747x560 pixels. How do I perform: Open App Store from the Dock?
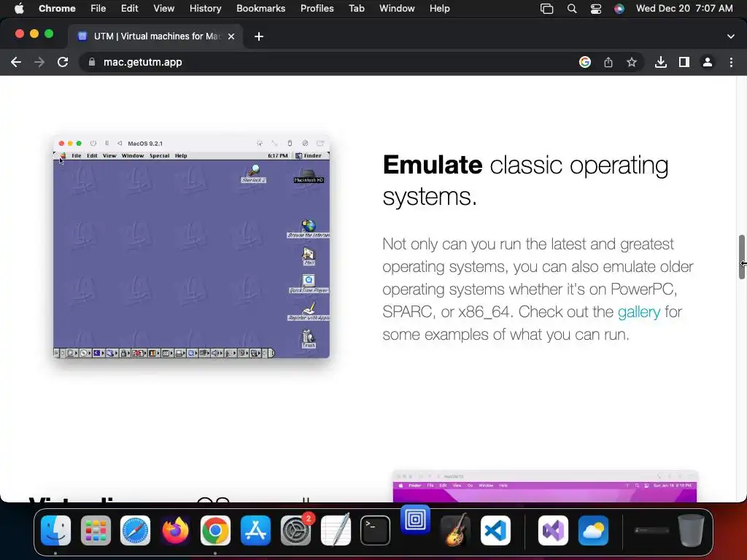tap(256, 530)
